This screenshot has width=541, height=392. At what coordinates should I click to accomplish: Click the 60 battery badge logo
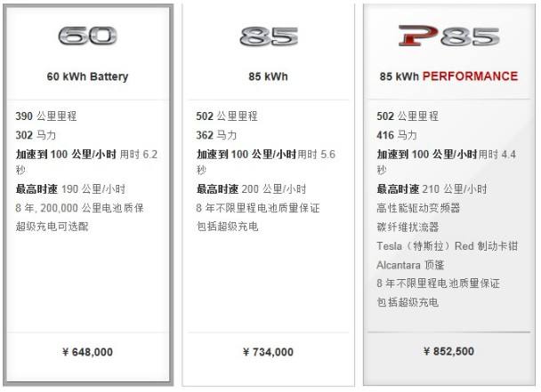pyautogui.click(x=87, y=36)
